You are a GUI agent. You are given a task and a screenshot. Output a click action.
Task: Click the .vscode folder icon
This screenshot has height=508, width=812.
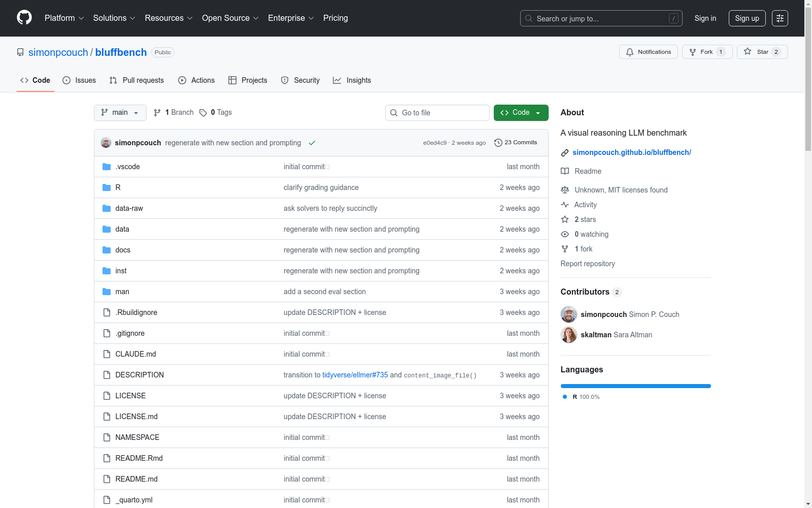click(x=107, y=167)
